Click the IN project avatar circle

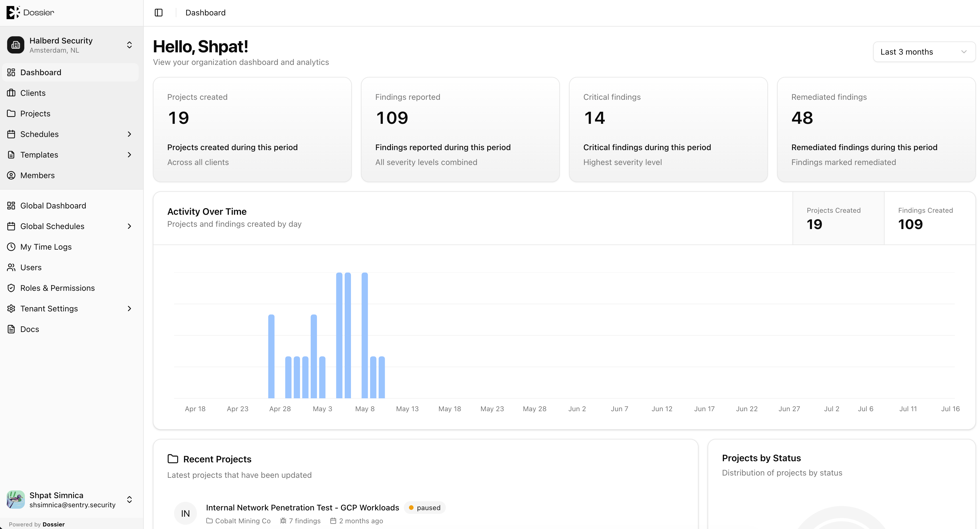tap(185, 513)
